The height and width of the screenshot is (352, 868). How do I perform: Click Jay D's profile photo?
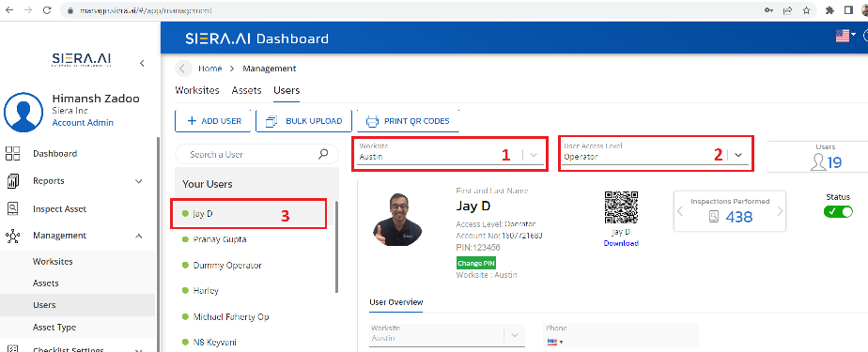398,220
